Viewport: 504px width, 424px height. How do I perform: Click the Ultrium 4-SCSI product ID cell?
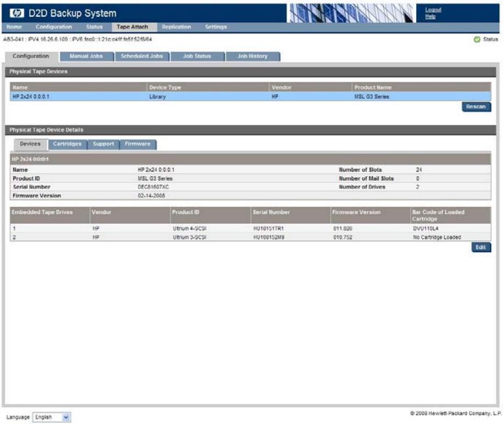[x=189, y=228]
